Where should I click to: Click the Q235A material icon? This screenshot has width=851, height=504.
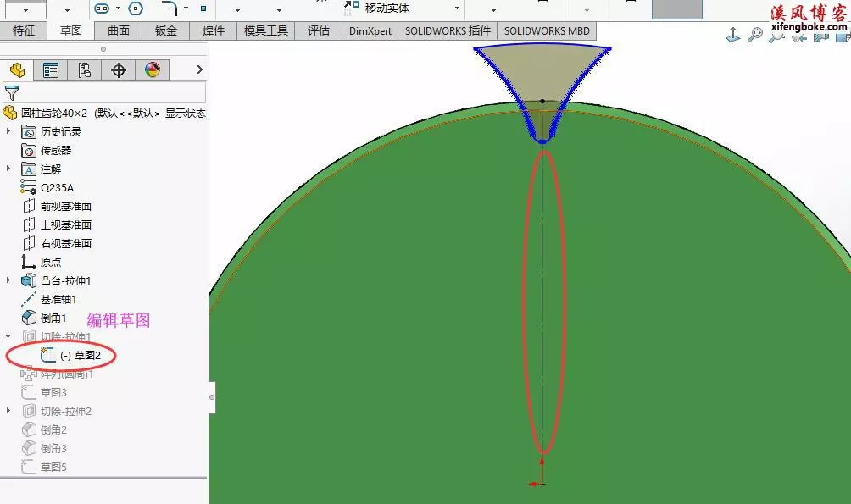point(28,187)
